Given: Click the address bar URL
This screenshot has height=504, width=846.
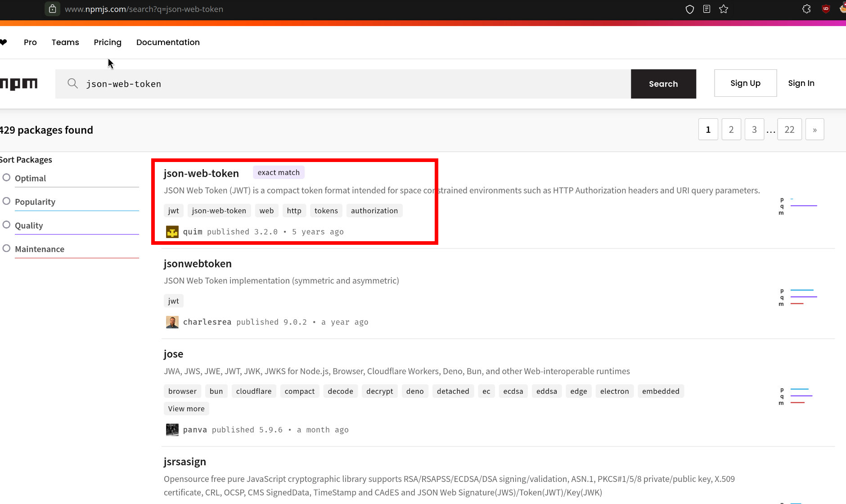Looking at the screenshot, I should (x=144, y=9).
